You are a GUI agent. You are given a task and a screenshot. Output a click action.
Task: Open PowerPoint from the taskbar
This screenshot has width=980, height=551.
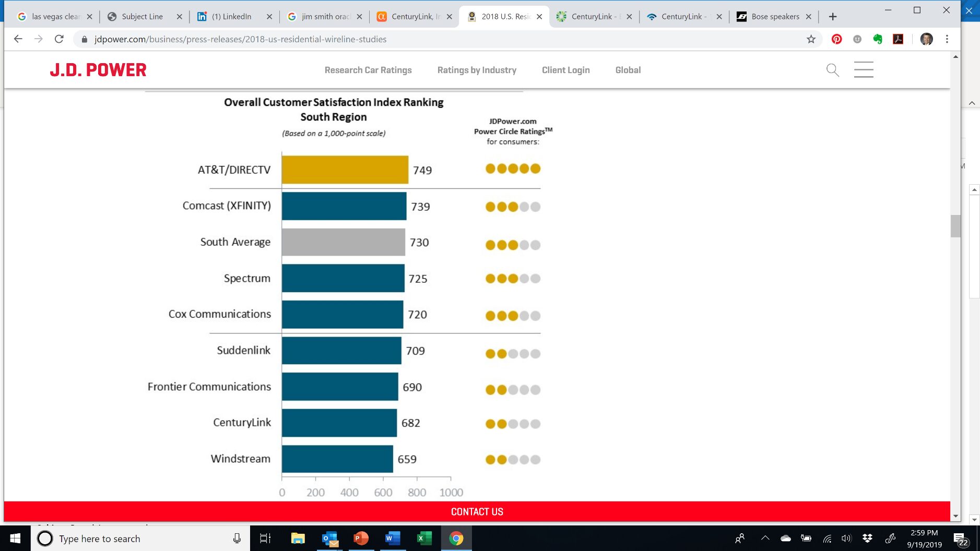click(x=361, y=538)
